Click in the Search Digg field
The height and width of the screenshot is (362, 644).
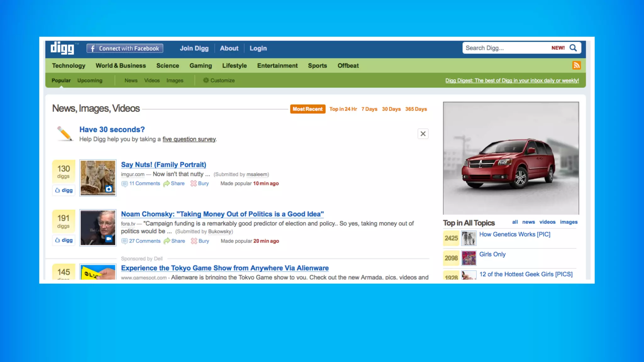[503, 48]
